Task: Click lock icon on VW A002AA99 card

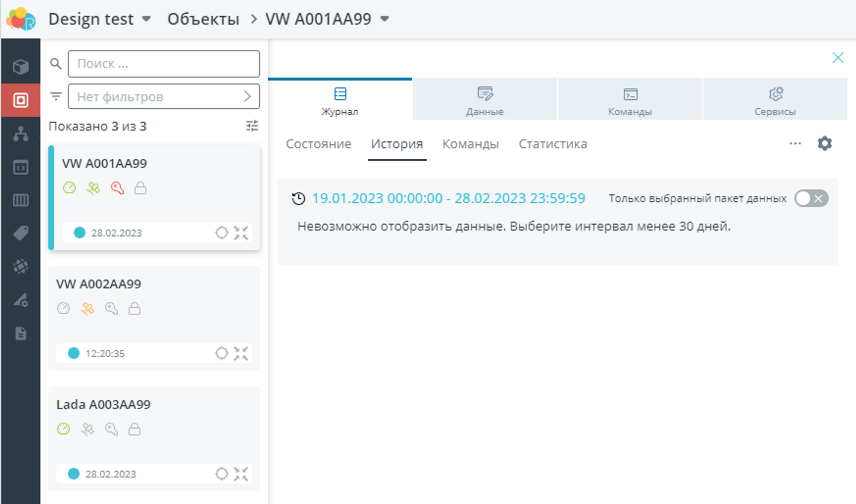Action: pyautogui.click(x=134, y=308)
